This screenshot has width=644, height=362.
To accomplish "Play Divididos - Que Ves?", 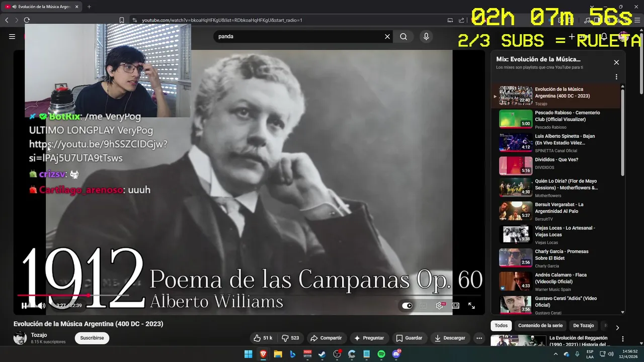I will 556,166.
